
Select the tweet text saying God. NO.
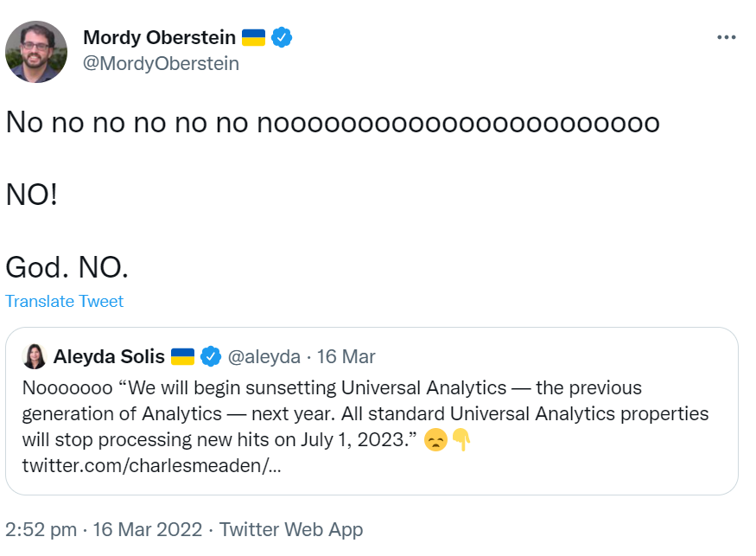pyautogui.click(x=66, y=267)
